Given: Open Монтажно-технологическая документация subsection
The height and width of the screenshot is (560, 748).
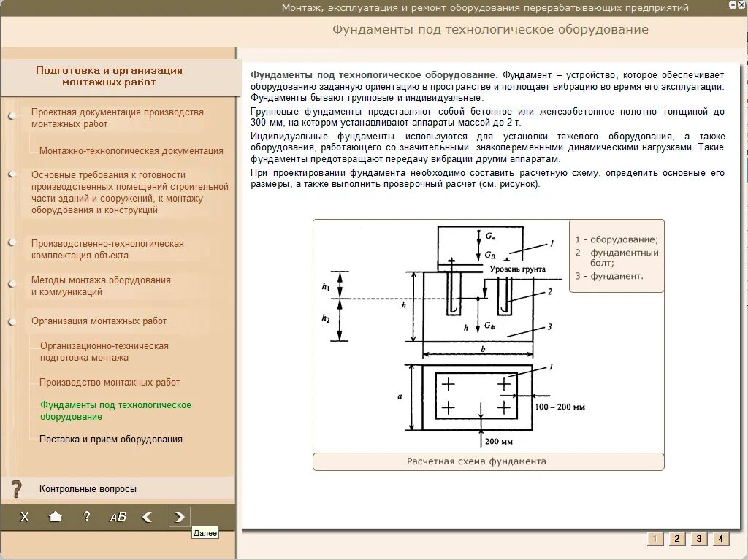Looking at the screenshot, I should (130, 150).
